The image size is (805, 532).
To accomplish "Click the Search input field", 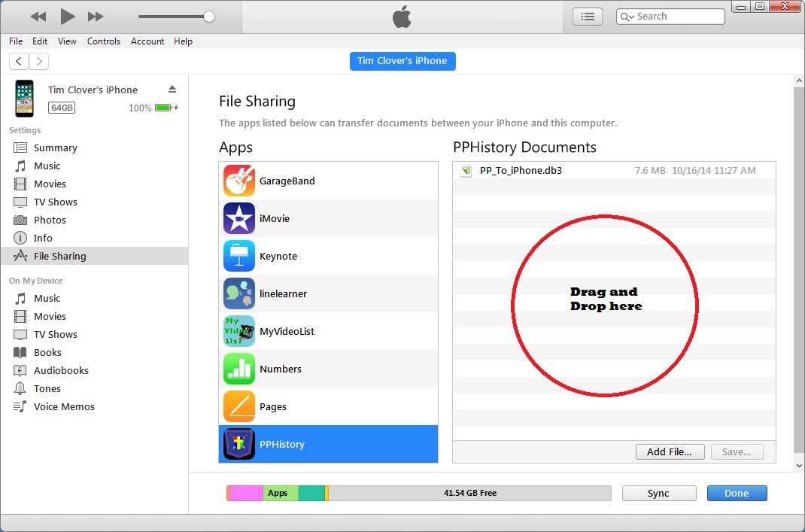I will coord(670,17).
